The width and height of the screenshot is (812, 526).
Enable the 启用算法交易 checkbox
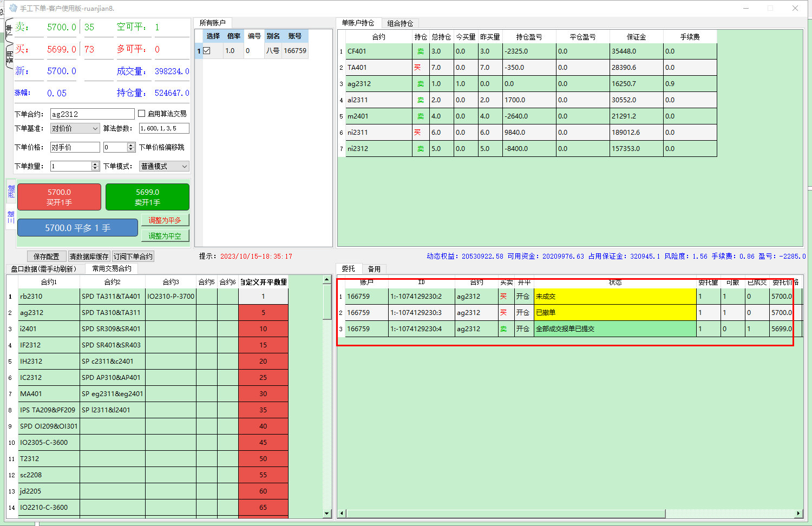141,114
